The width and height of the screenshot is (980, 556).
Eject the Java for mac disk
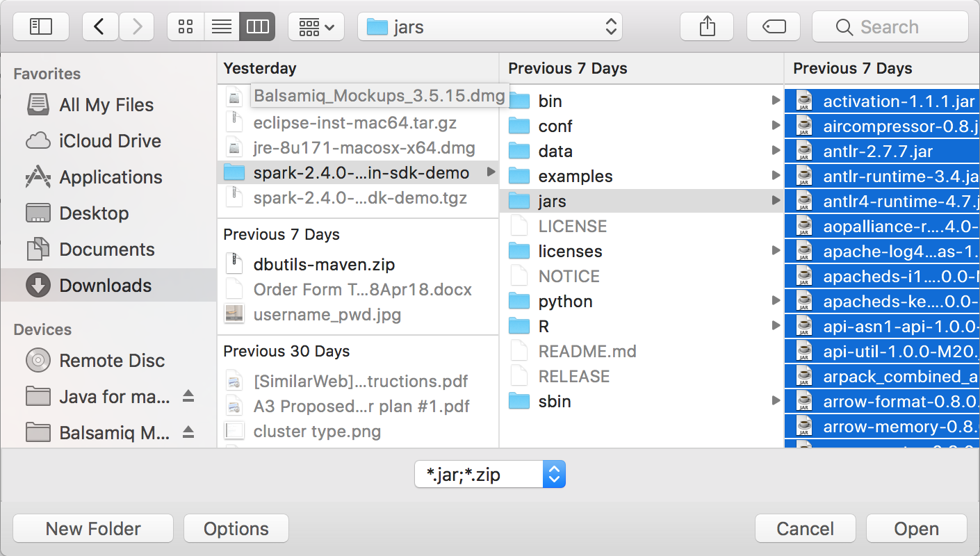tap(187, 396)
